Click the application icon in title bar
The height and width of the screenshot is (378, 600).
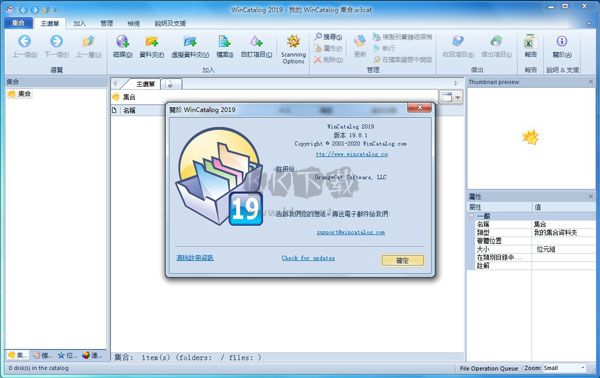(10, 10)
